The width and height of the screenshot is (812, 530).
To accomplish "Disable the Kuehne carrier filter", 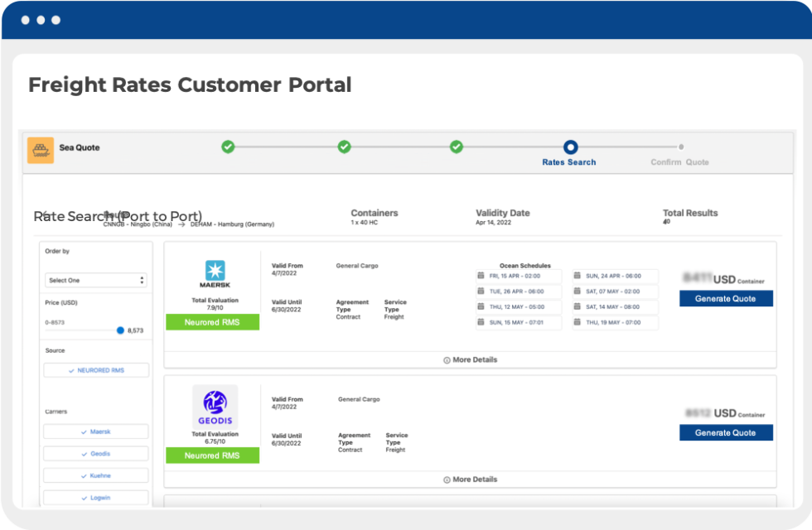I will [96, 475].
